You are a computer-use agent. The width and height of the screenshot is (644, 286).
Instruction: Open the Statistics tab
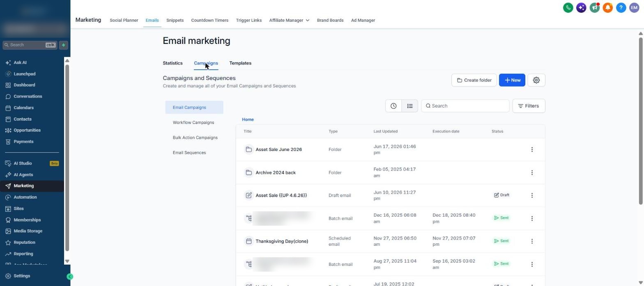[172, 63]
